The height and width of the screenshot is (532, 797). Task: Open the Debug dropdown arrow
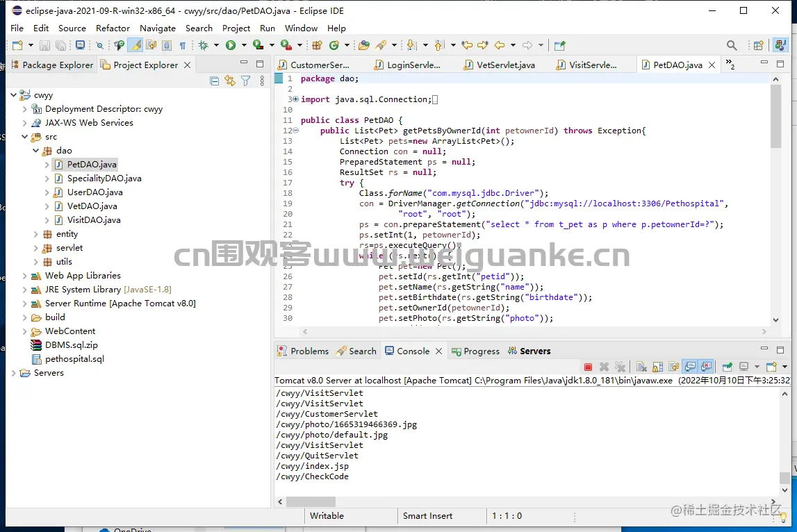217,46
